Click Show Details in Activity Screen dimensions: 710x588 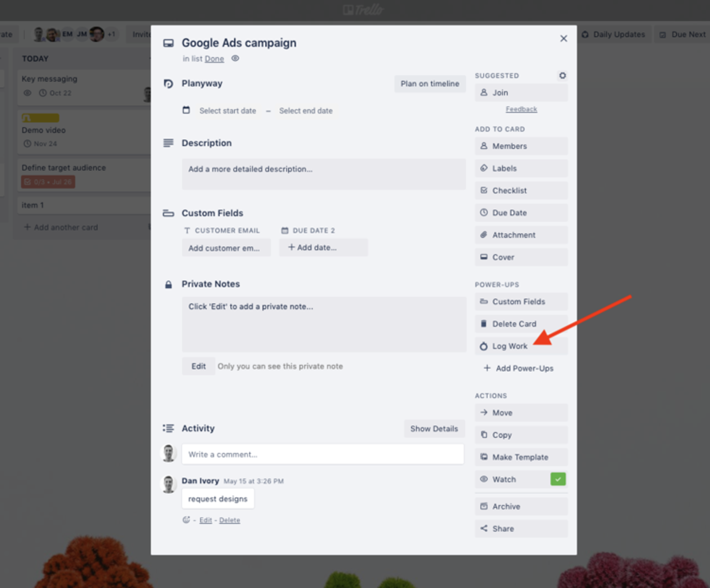click(x=434, y=429)
